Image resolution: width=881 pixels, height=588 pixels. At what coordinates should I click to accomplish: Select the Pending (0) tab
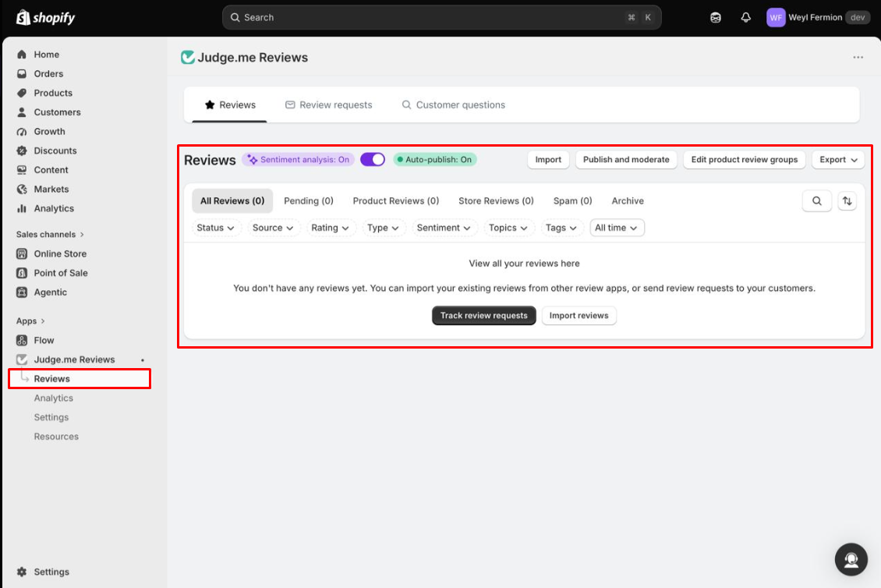point(309,200)
